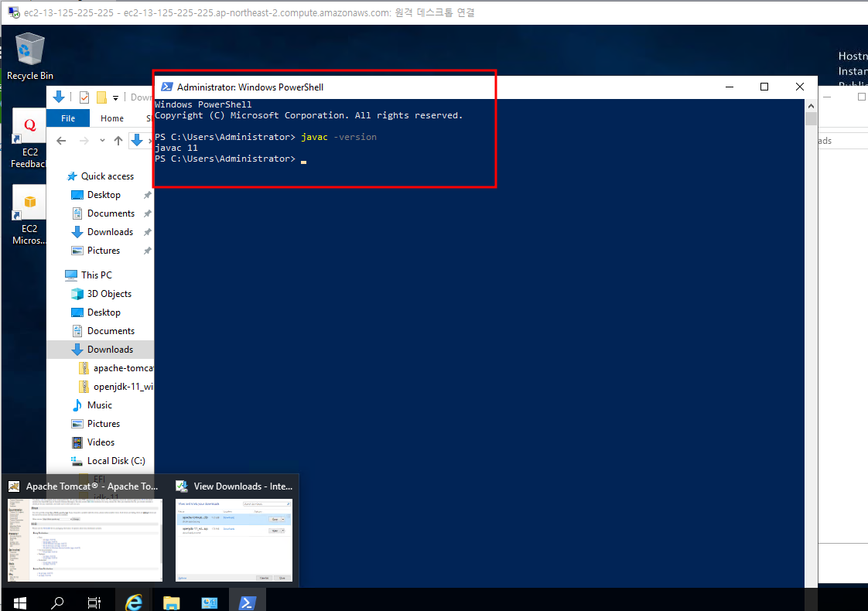This screenshot has height=611, width=868.
Task: Maximize the PowerShell window
Action: (764, 87)
